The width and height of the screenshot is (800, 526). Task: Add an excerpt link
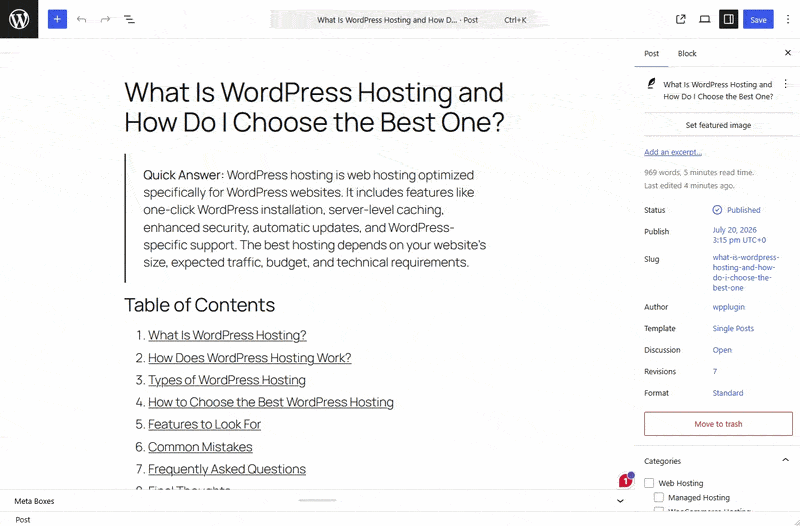[672, 152]
